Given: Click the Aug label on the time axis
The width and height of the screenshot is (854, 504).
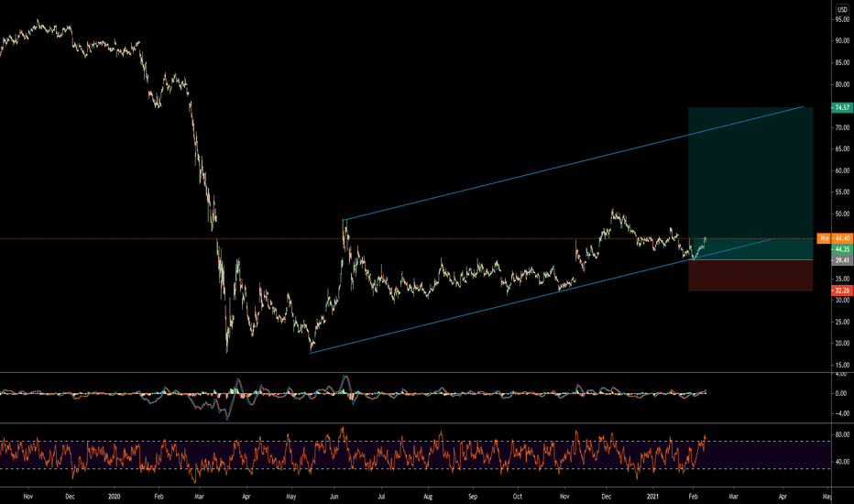Looking at the screenshot, I should [428, 497].
